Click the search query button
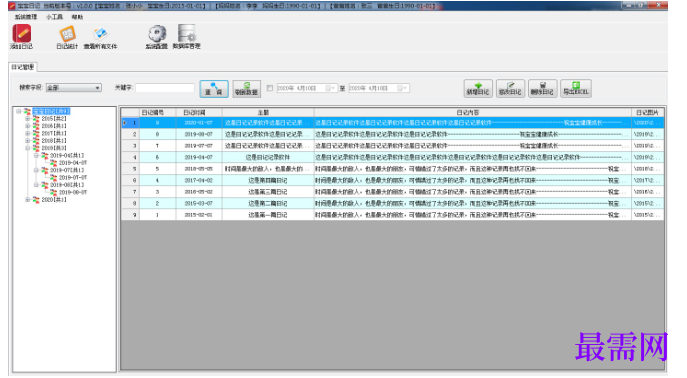Screen dimensions: 687x378 tap(214, 88)
